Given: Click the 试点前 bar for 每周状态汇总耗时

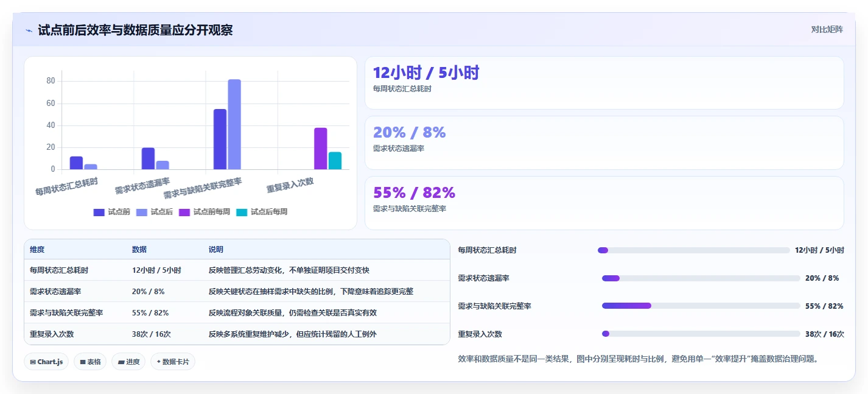Looking at the screenshot, I should [76, 163].
